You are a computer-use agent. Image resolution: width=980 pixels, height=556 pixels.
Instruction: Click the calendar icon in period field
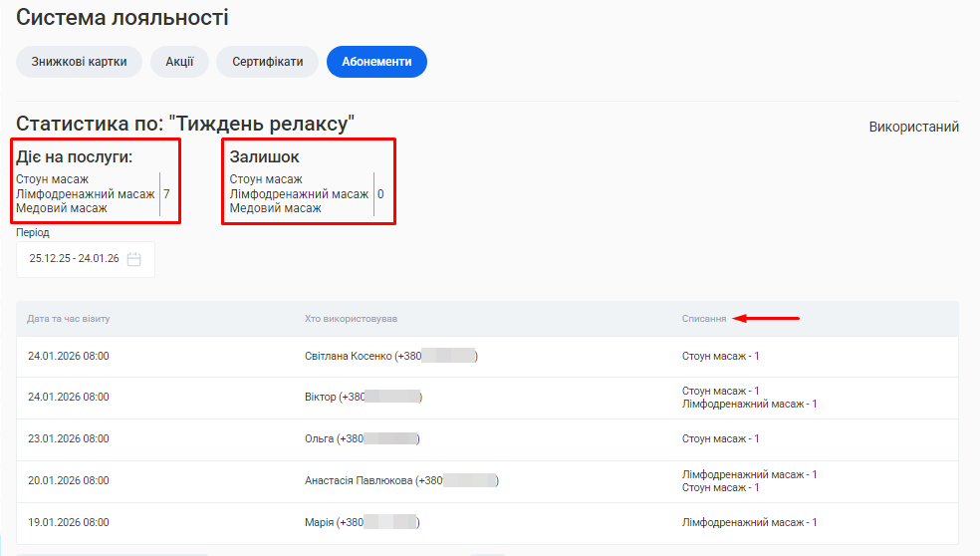click(134, 259)
